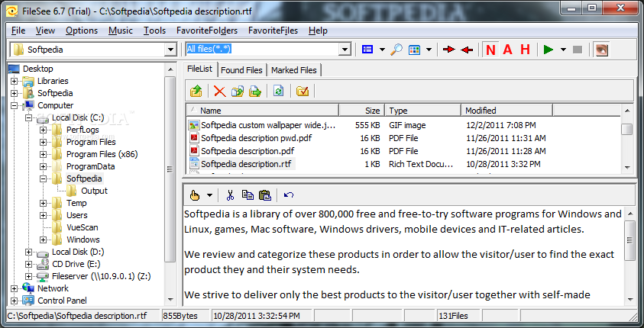Viewport: 644px width, 328px height.
Task: Open play options dropdown arrow
Action: click(563, 50)
